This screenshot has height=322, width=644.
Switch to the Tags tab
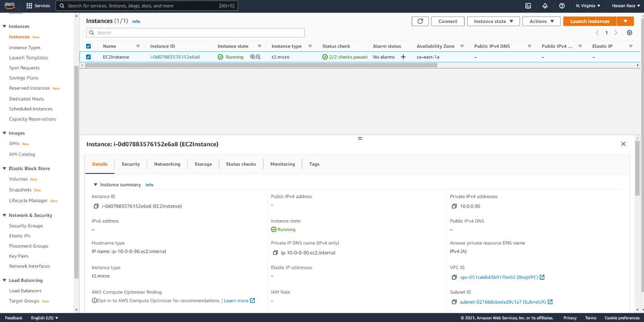click(314, 164)
